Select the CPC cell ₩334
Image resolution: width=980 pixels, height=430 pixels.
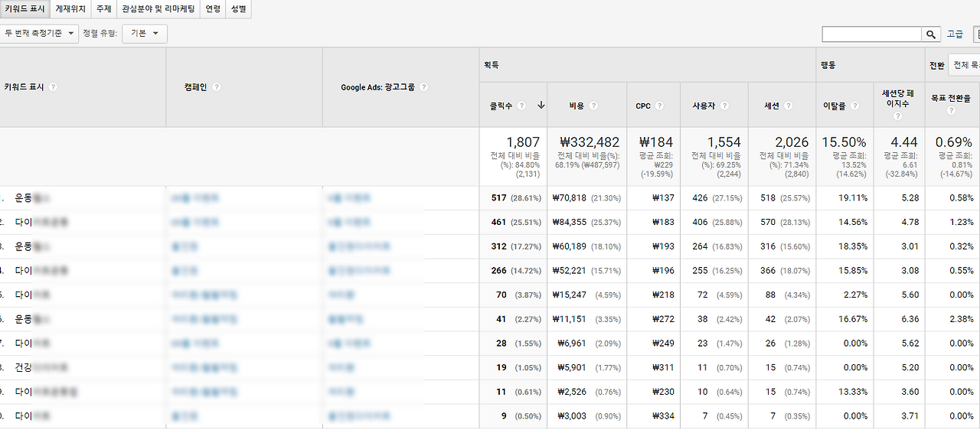[x=663, y=417]
